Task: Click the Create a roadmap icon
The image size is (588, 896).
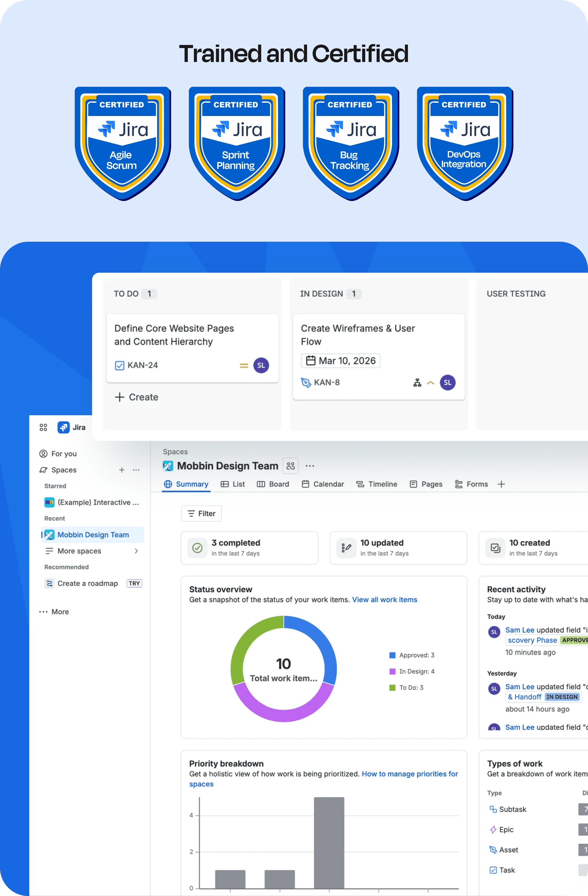Action: coord(49,583)
